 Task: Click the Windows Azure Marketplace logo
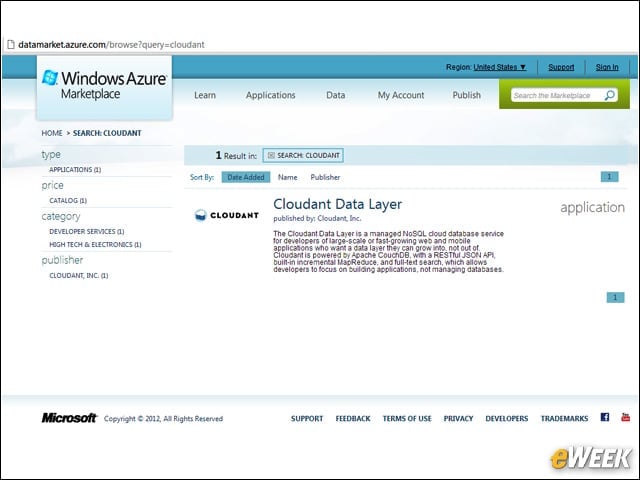click(x=104, y=85)
